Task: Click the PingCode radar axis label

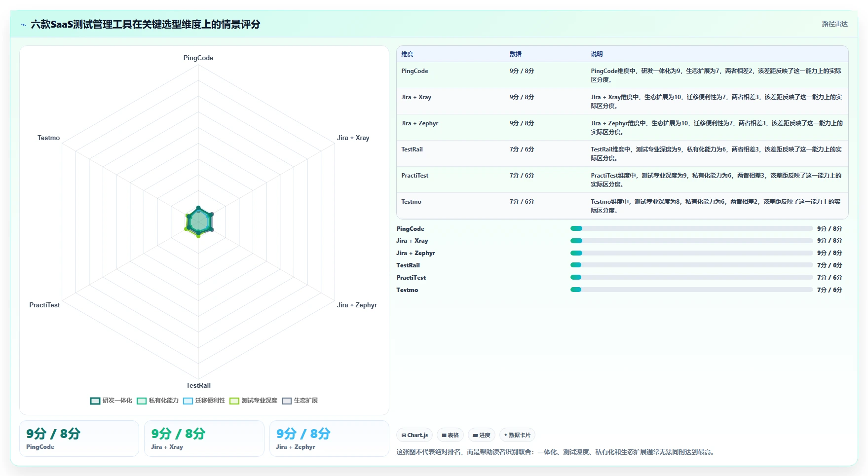Action: point(198,58)
